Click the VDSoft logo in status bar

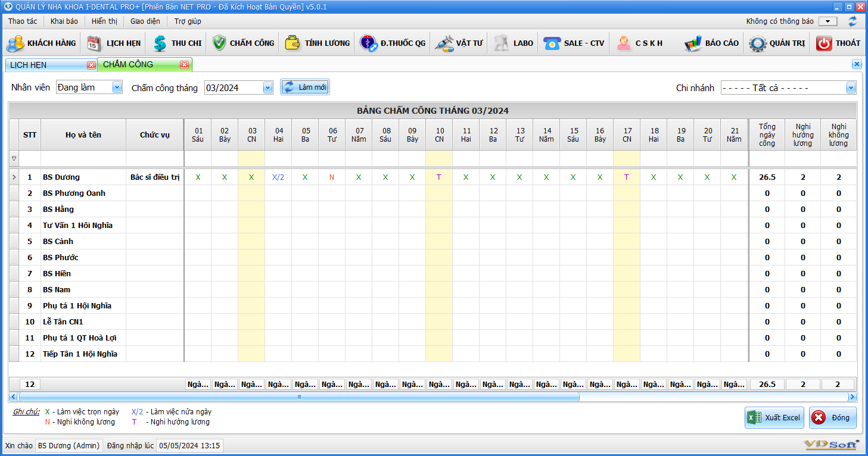click(832, 445)
